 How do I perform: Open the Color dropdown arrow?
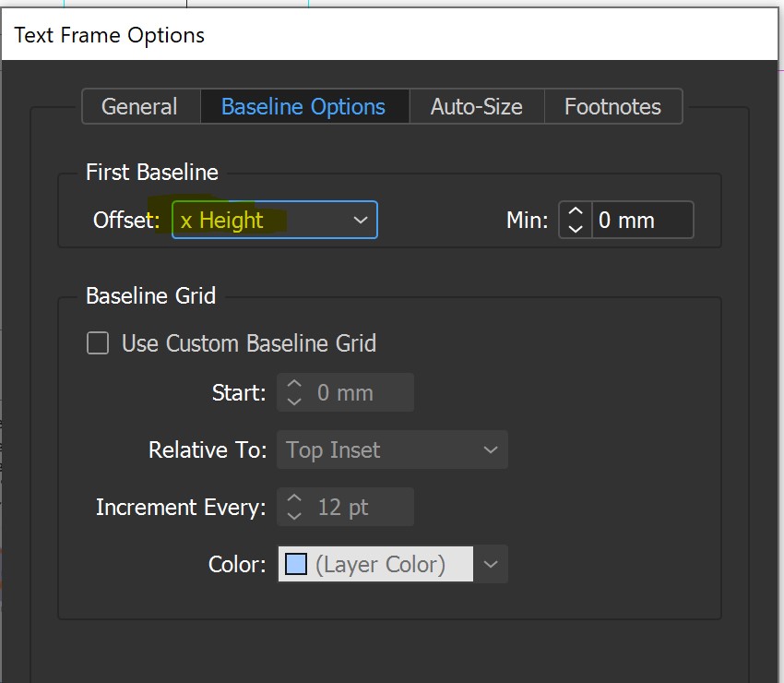491,564
